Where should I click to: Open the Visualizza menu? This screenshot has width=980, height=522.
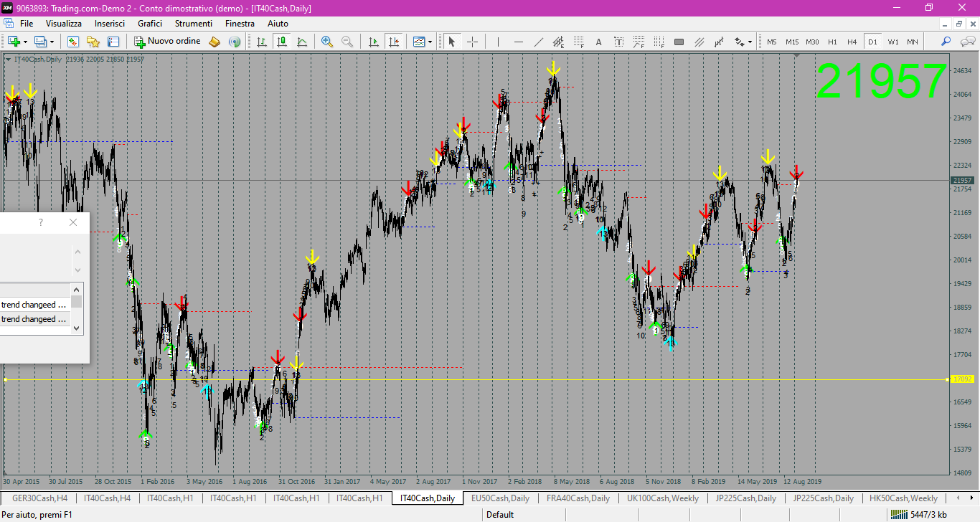64,24
